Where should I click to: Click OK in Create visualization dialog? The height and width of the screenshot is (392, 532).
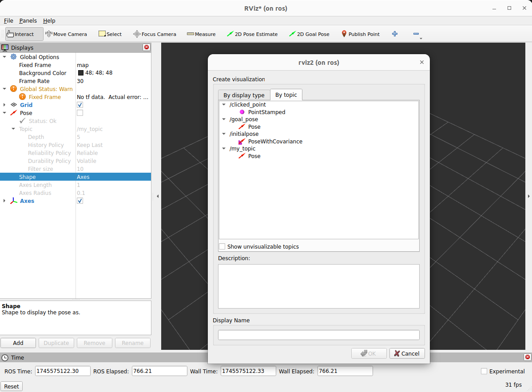(x=369, y=353)
